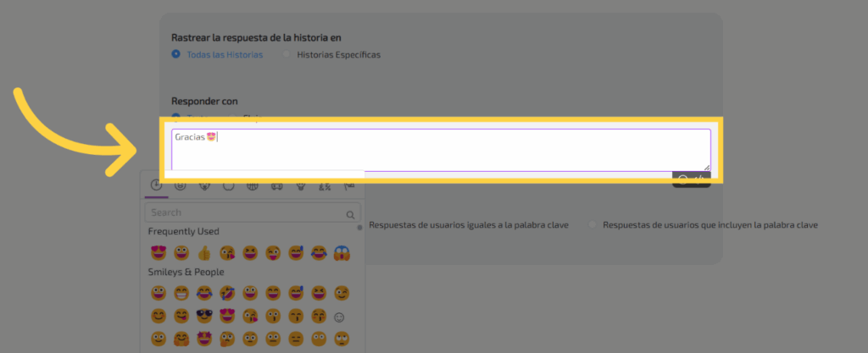Click the text area resize handle corner
The height and width of the screenshot is (353, 868).
click(706, 167)
